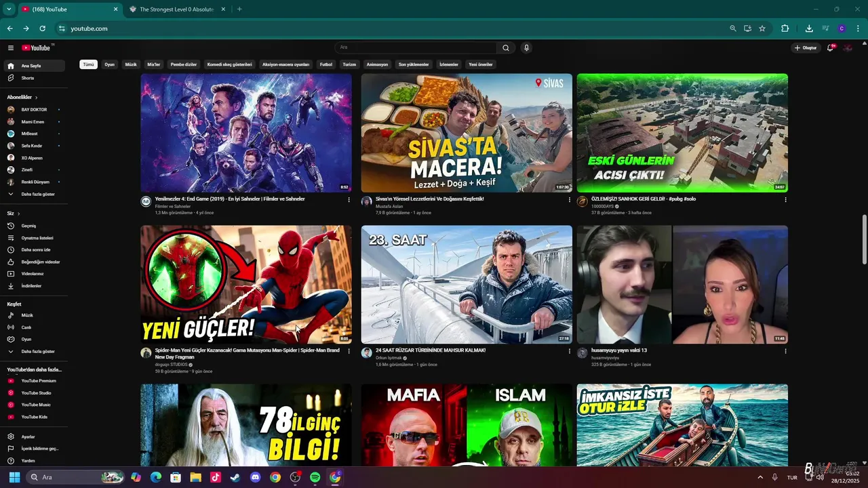868x488 pixels.
Task: Open options menu for ÖZLEMİŞİZ SANHOK video
Action: pos(785,200)
